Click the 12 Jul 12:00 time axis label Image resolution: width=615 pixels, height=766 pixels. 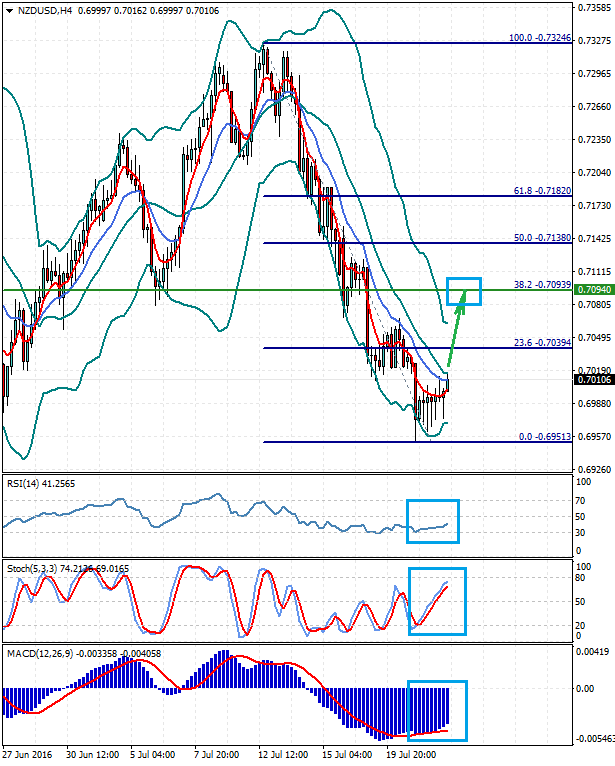281,755
